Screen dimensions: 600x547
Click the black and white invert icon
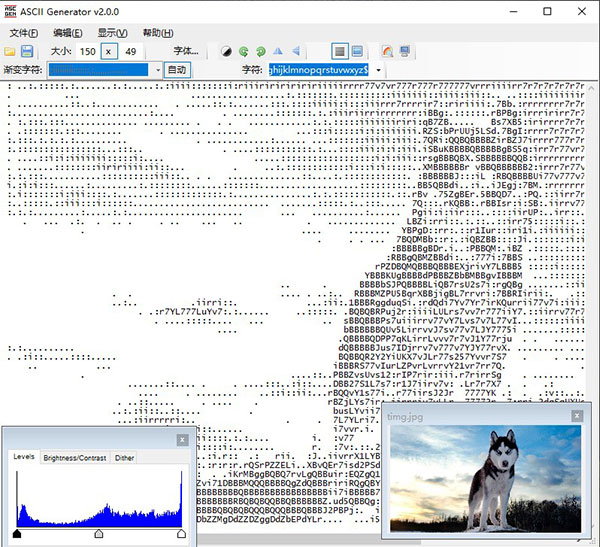tap(226, 50)
